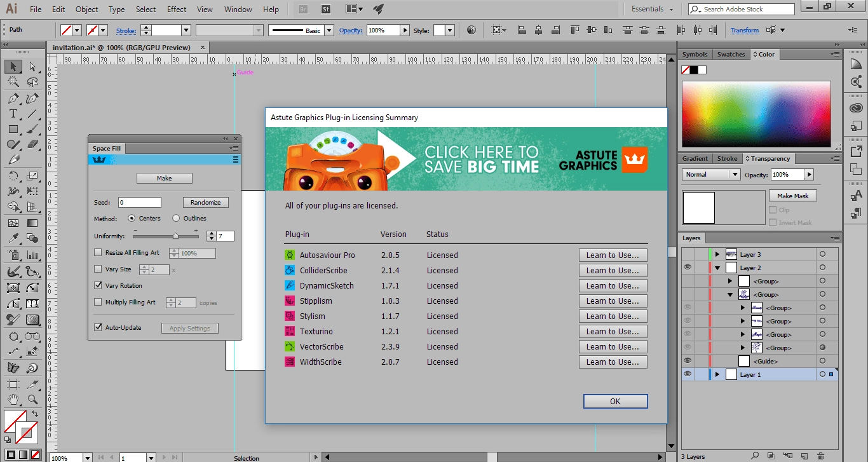Image resolution: width=868 pixels, height=462 pixels.
Task: Uncheck the Vary Rotation checkbox
Action: point(98,285)
